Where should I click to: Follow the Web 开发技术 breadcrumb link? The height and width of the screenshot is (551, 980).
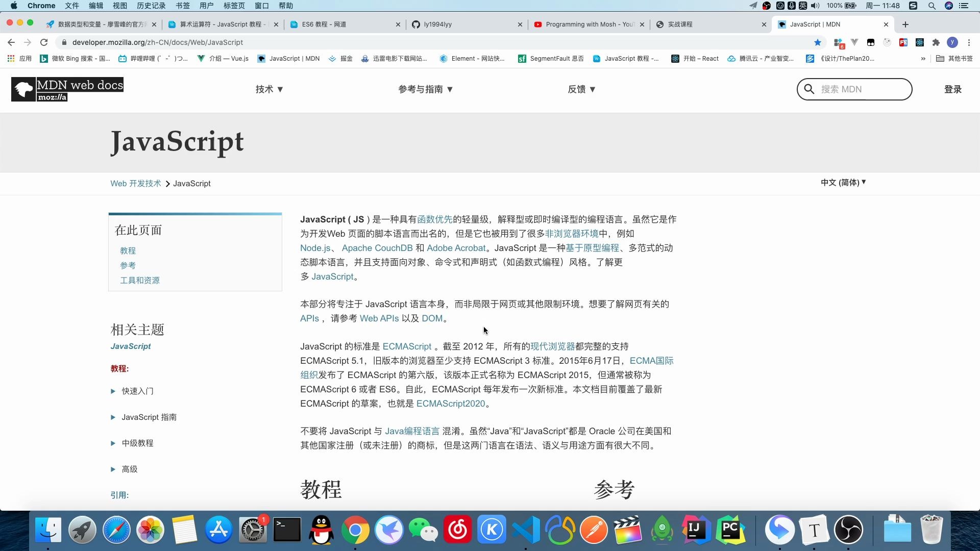pos(136,184)
